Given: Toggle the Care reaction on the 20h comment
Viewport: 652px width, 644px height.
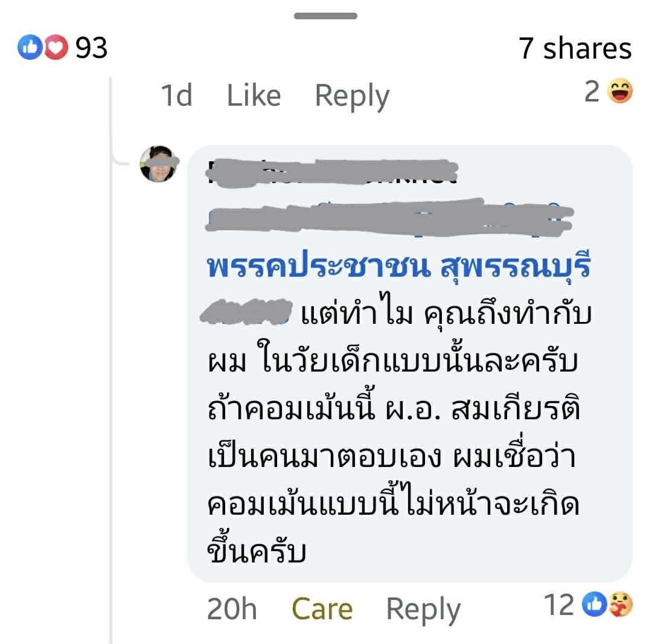Looking at the screenshot, I should 322,608.
